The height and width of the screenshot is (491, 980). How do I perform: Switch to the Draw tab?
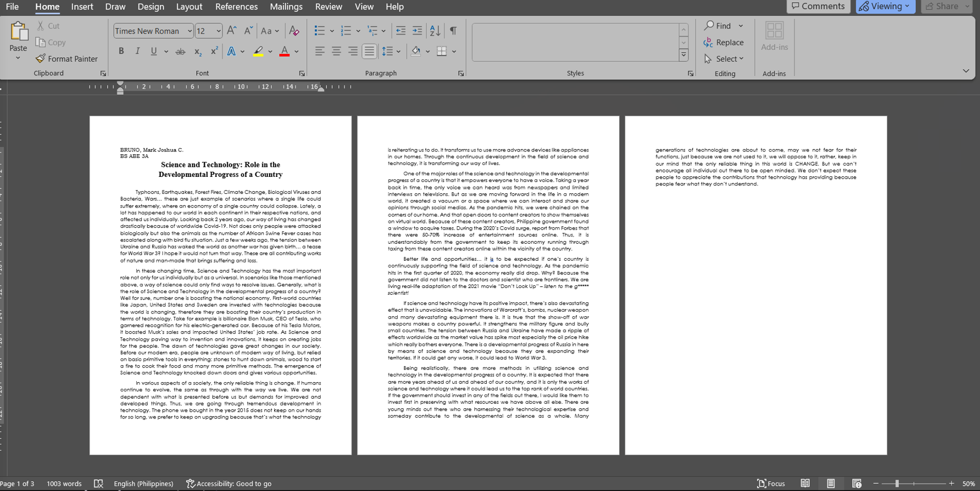pos(115,7)
